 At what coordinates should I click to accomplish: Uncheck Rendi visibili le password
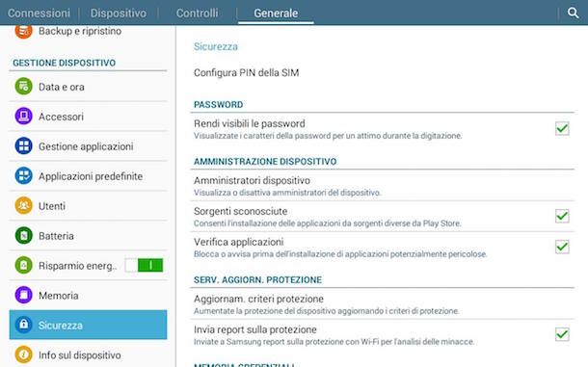(562, 128)
